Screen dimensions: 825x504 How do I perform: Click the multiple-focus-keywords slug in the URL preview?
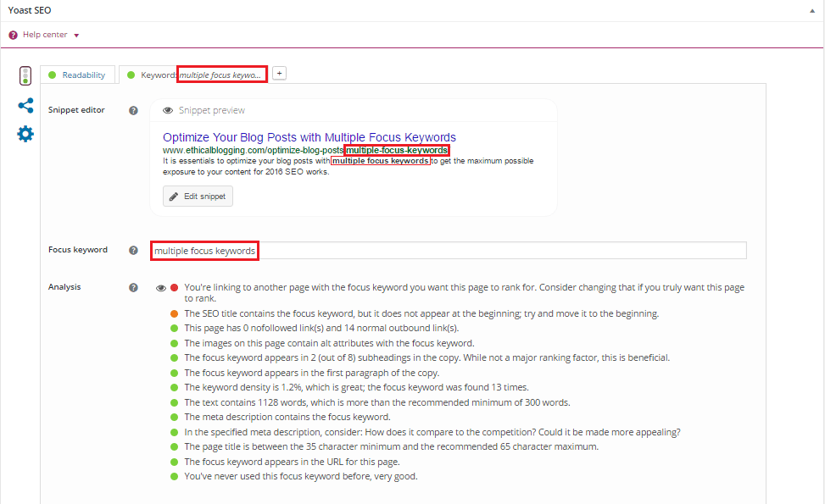click(x=397, y=149)
